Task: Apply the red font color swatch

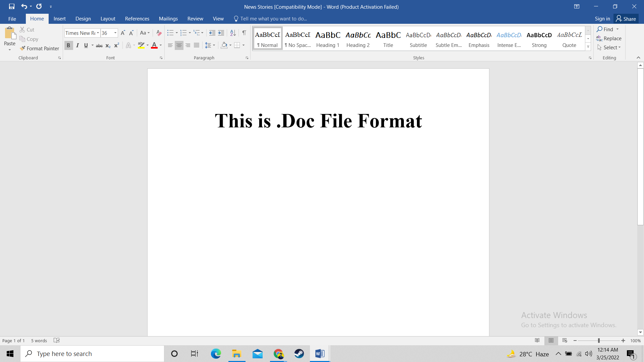Action: (x=154, y=45)
